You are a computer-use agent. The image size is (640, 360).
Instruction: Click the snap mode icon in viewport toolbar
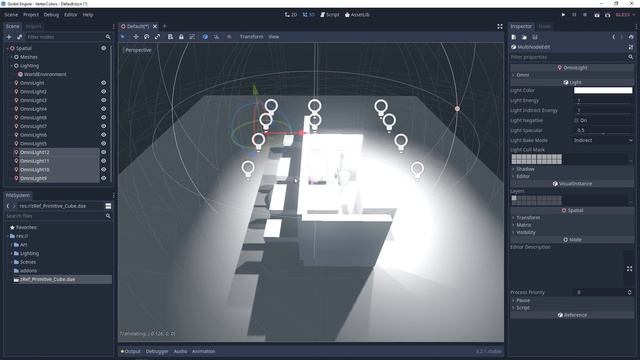(216, 37)
